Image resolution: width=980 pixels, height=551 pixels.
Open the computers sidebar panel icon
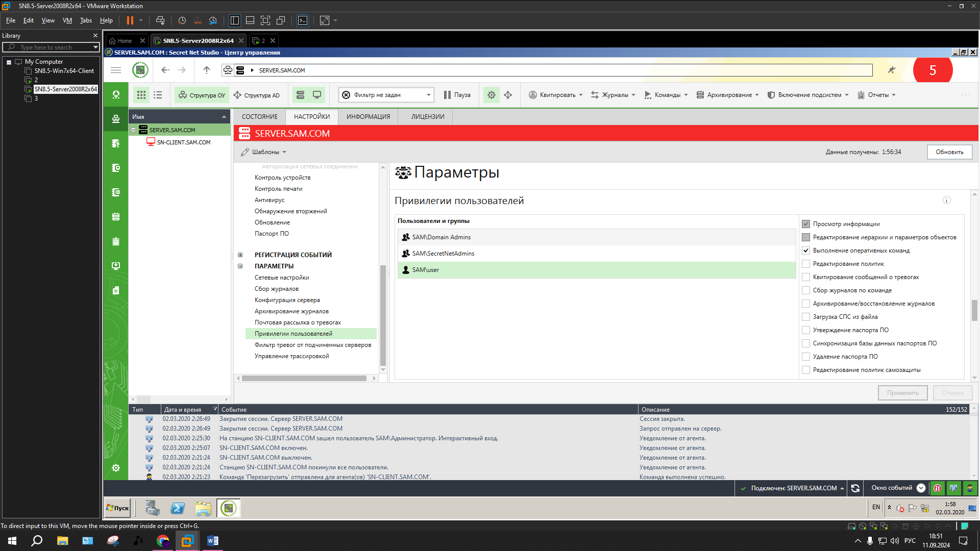116,119
